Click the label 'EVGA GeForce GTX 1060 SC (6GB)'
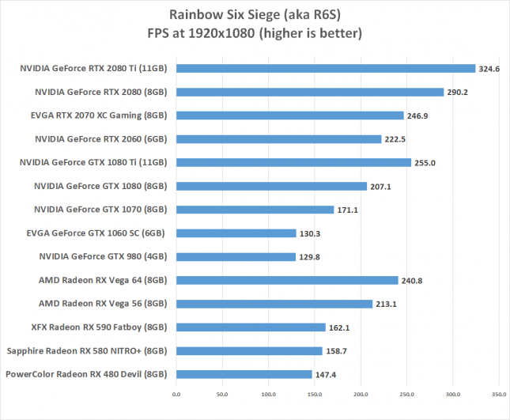Viewport: 510px width, 420px height. [96, 233]
